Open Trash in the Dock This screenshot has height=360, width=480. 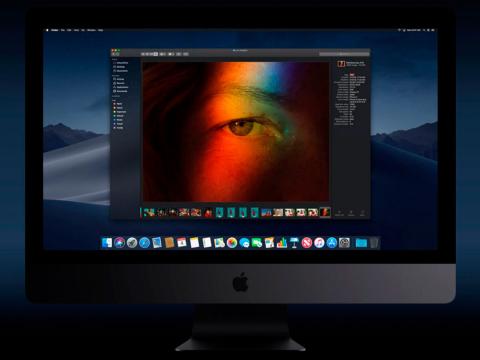pyautogui.click(x=374, y=243)
